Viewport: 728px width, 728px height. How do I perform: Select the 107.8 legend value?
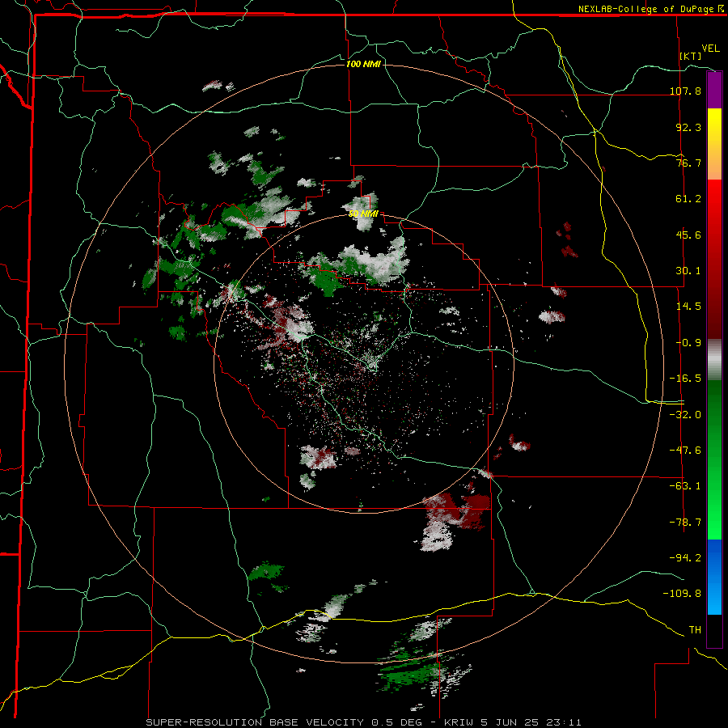point(685,91)
